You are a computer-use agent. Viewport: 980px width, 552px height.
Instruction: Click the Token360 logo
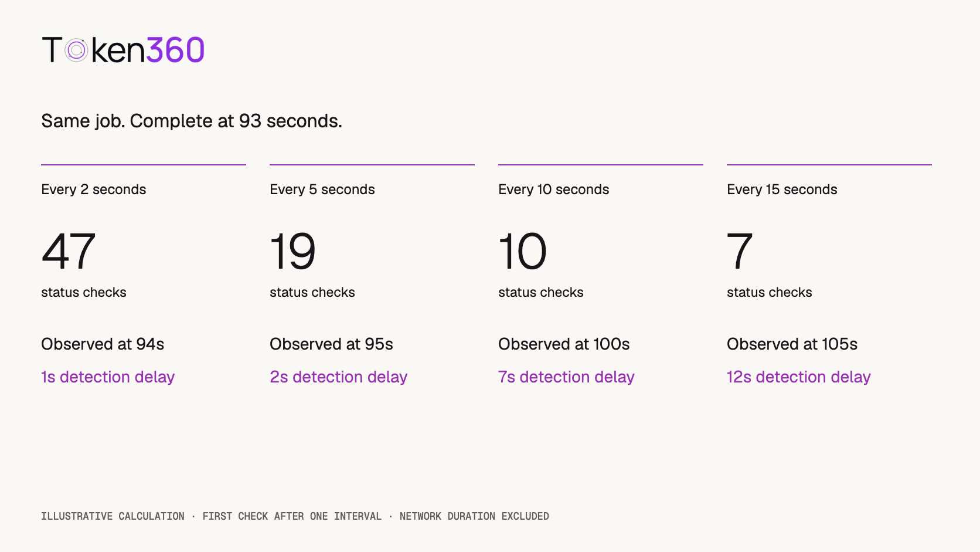pyautogui.click(x=123, y=50)
